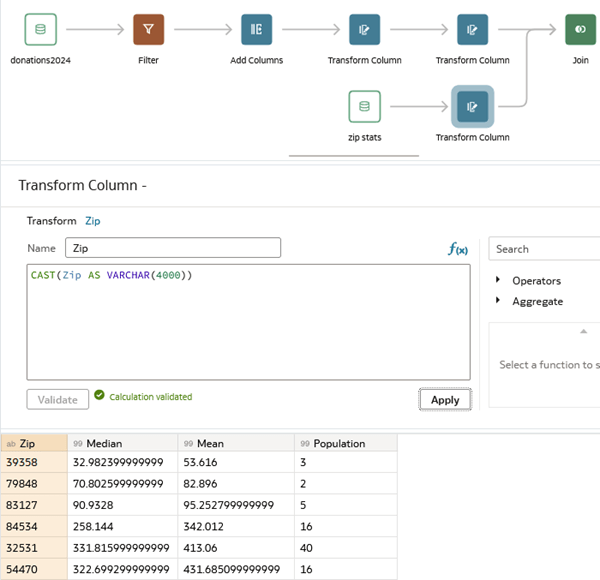Select the Transform Column node after Add Columns
The height and width of the screenshot is (580, 600).
(x=364, y=29)
